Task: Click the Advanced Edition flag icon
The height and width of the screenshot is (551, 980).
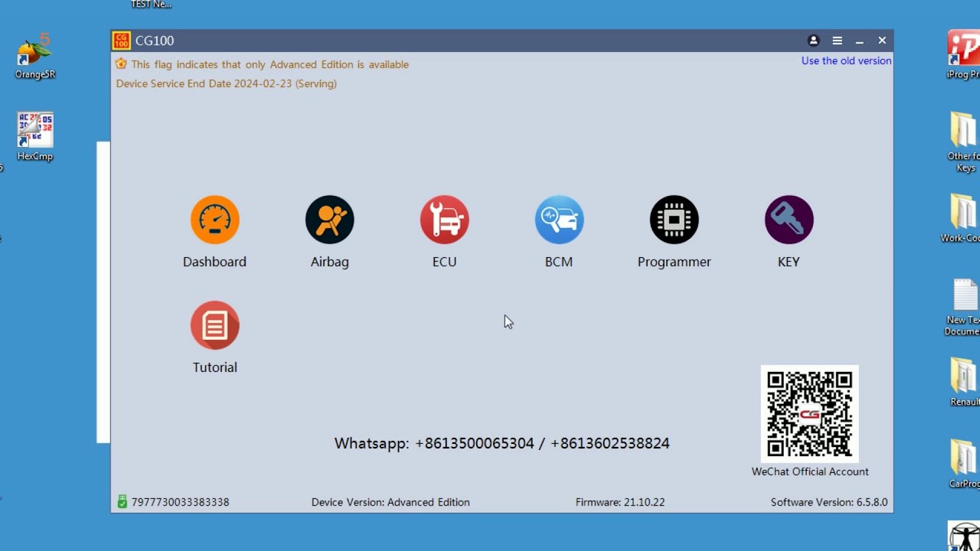Action: 121,64
